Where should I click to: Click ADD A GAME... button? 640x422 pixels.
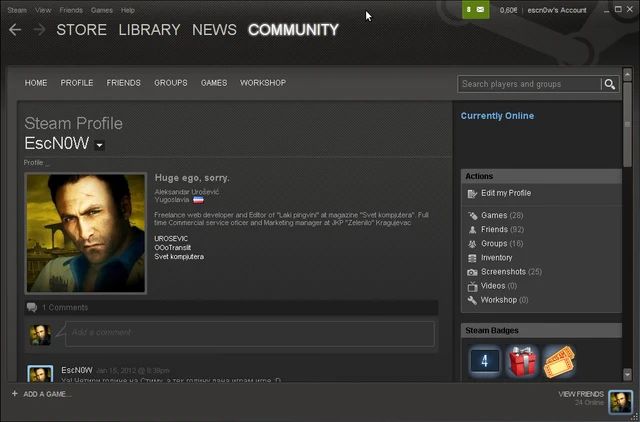pyautogui.click(x=47, y=394)
